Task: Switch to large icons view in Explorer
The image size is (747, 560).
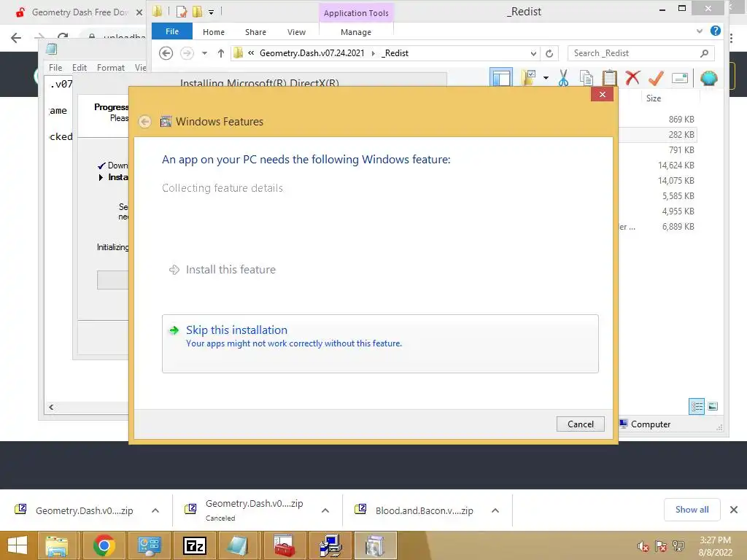Action: [x=713, y=406]
